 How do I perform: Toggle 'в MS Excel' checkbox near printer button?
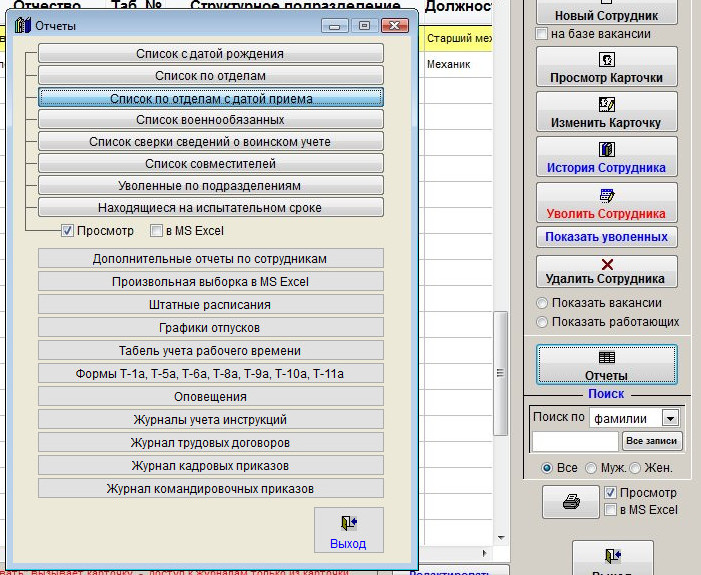click(610, 510)
